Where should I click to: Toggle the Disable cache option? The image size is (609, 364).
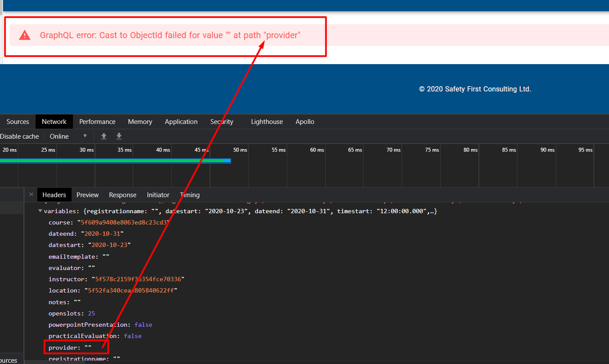[19, 136]
